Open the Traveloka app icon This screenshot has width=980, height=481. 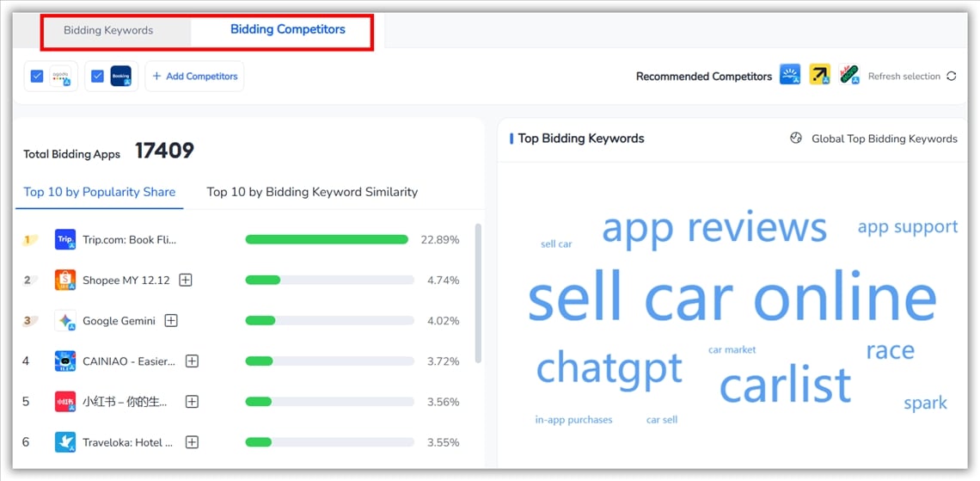pos(65,442)
